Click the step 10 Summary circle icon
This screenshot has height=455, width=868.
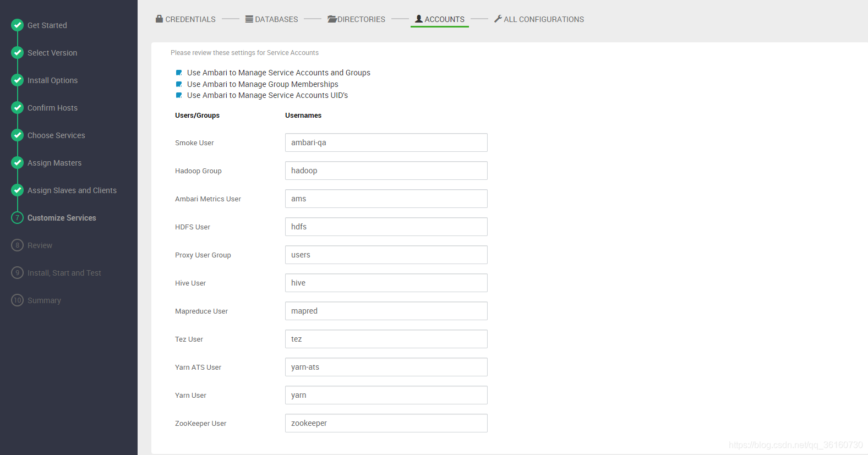pyautogui.click(x=18, y=300)
